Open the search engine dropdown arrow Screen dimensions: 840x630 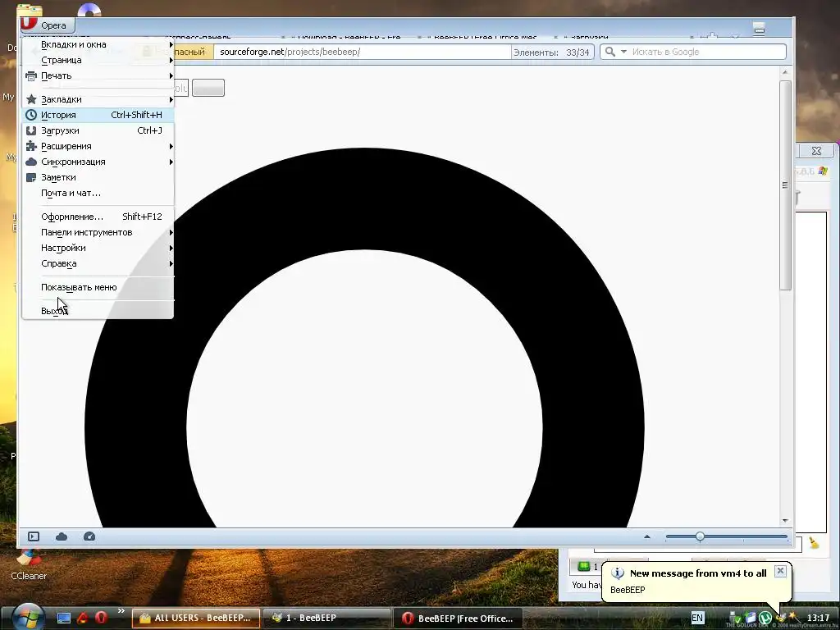pyautogui.click(x=623, y=52)
